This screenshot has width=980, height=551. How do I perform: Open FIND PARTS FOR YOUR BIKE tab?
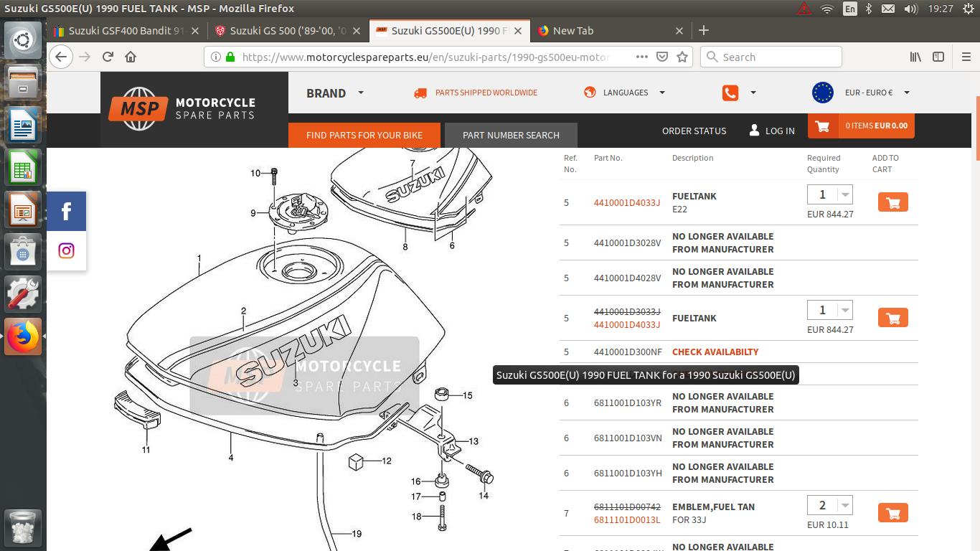(364, 135)
